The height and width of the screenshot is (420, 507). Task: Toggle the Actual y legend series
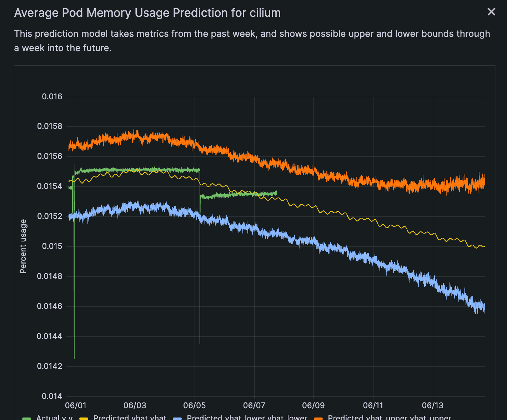pyautogui.click(x=55, y=417)
